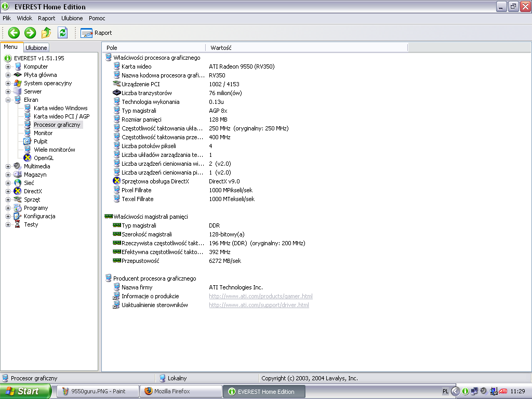Click the Ekran monitor icon
The image size is (532, 399).
pos(18,100)
